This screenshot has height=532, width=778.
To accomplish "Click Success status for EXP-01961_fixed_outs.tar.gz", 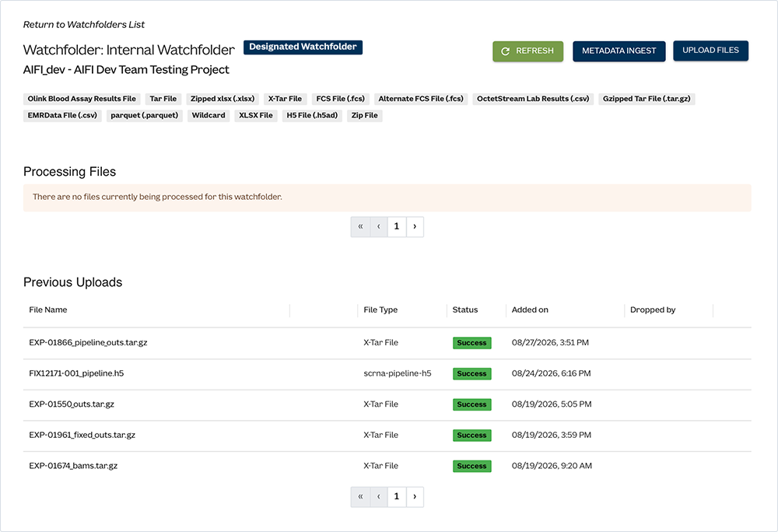I will pyautogui.click(x=472, y=436).
